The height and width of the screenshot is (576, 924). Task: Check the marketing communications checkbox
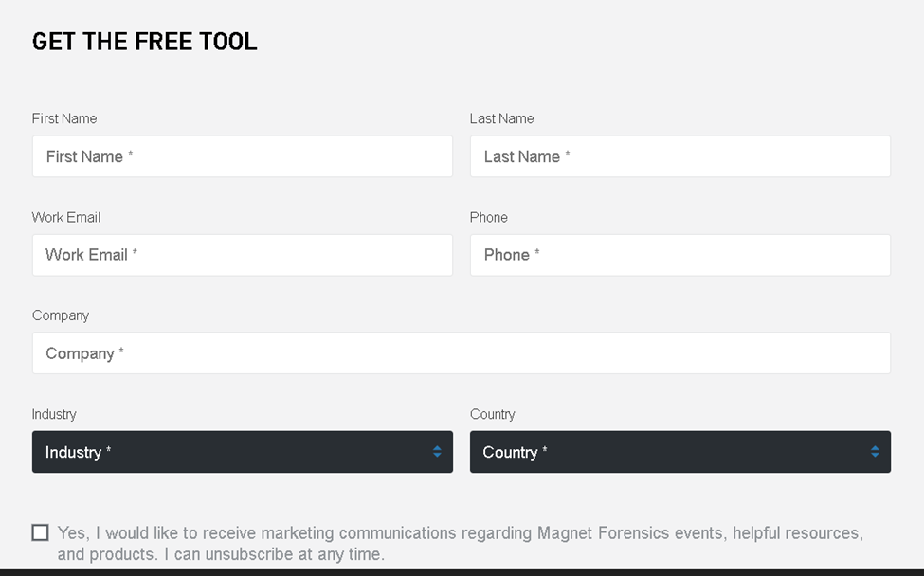pyautogui.click(x=40, y=532)
